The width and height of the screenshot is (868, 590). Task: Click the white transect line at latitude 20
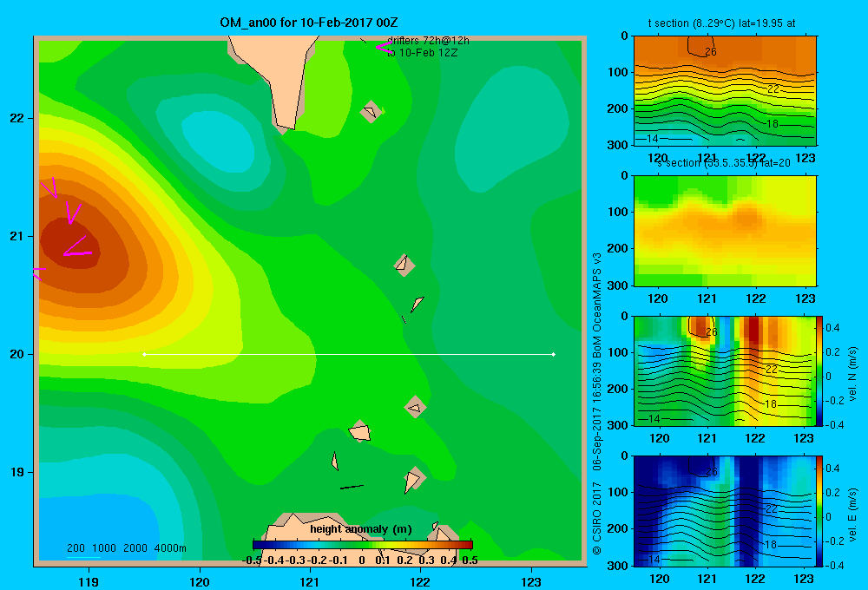349,354
